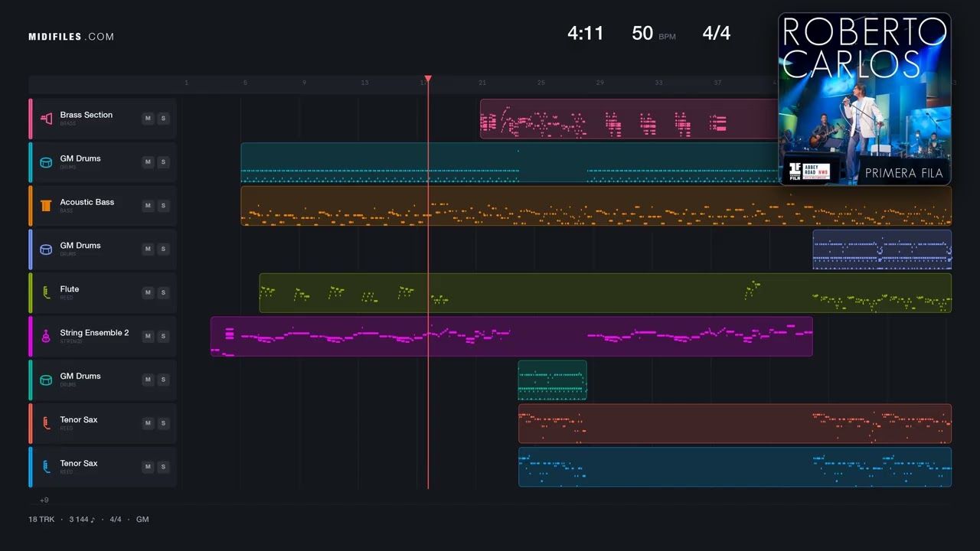Viewport: 980px width, 551px height.
Task: Click bar number 25 on the ruler
Action: point(541,83)
